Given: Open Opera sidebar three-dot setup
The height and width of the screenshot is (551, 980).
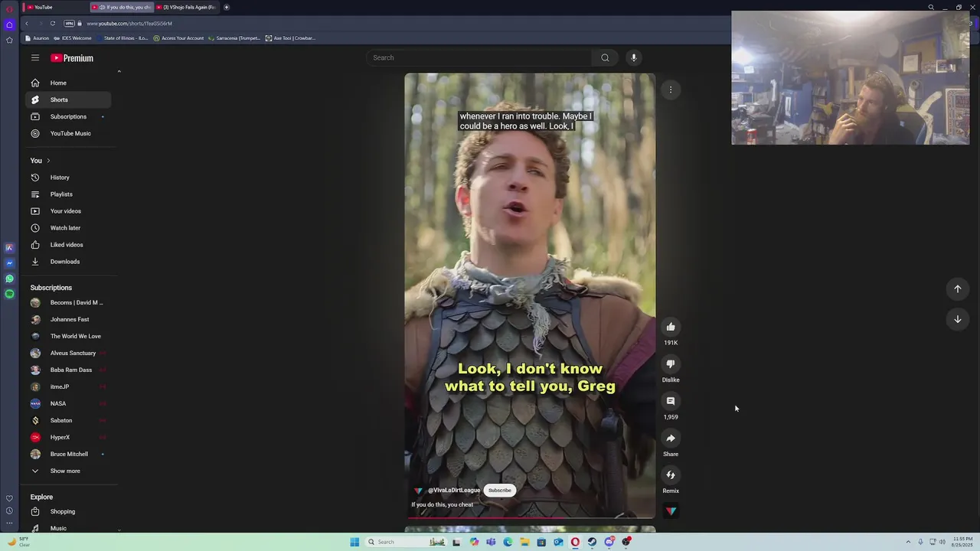Looking at the screenshot, I should (9, 523).
